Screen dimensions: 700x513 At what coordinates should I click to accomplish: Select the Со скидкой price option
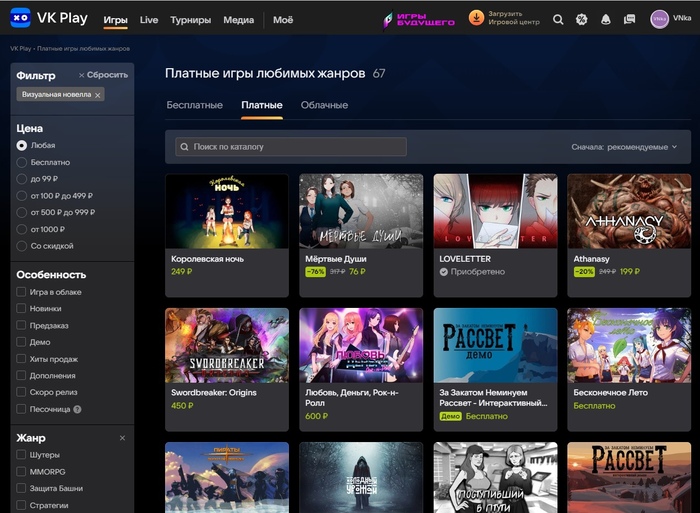point(21,246)
